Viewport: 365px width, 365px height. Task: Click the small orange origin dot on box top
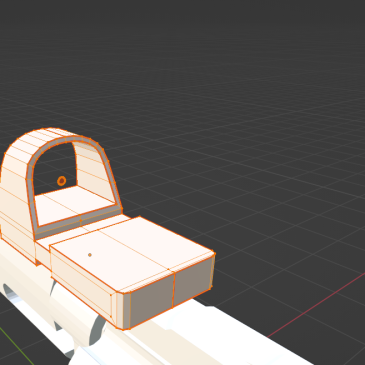pos(90,255)
